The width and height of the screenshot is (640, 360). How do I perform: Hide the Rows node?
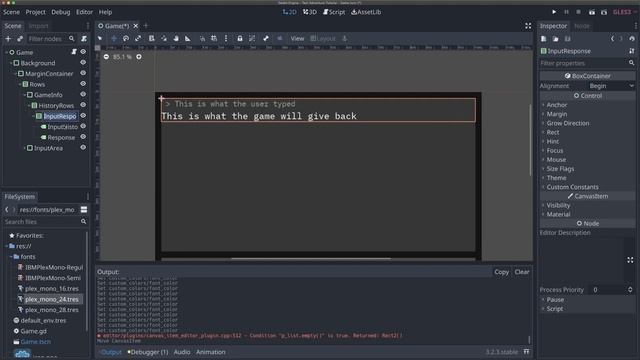coord(83,84)
